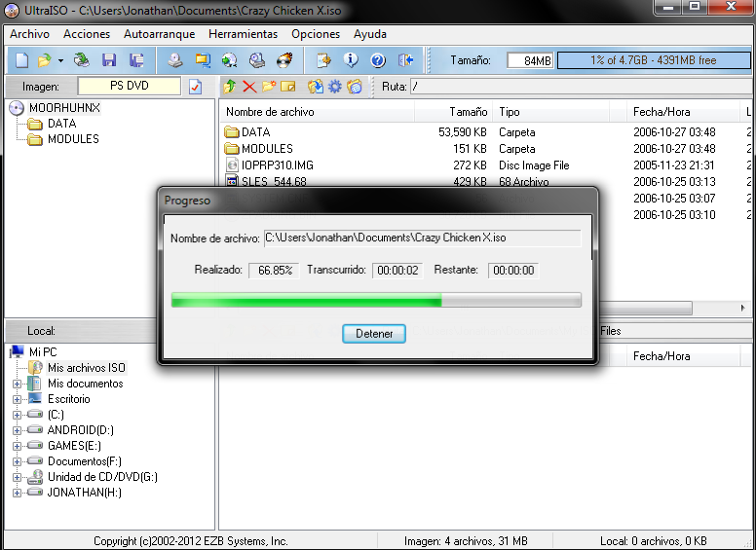Click the Tamaño field showing 84MB
This screenshot has height=550, width=756.
click(530, 60)
